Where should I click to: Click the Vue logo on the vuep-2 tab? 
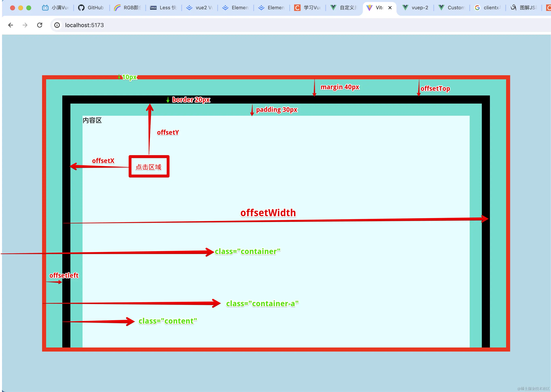pos(406,7)
